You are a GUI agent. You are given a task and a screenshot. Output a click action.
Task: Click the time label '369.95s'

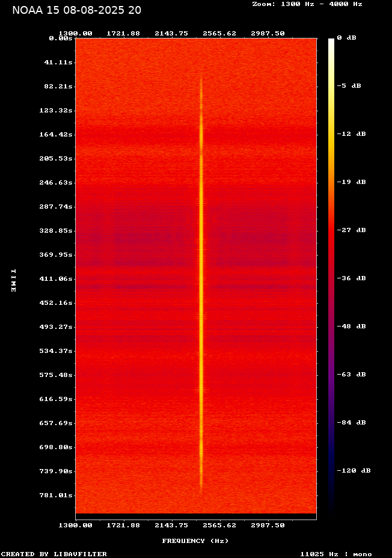click(x=56, y=255)
